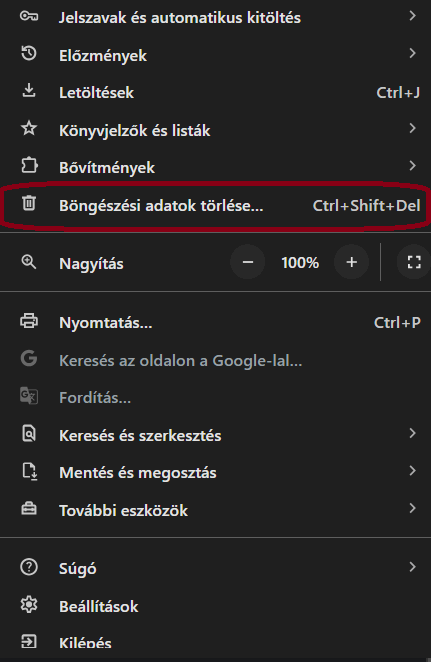The height and width of the screenshot is (662, 431).
Task: Click the printer icon next to Nyomtatás
Action: 29,321
